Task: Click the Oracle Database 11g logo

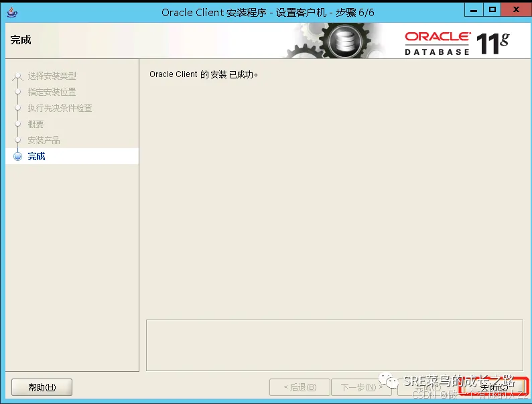Action: (457, 44)
